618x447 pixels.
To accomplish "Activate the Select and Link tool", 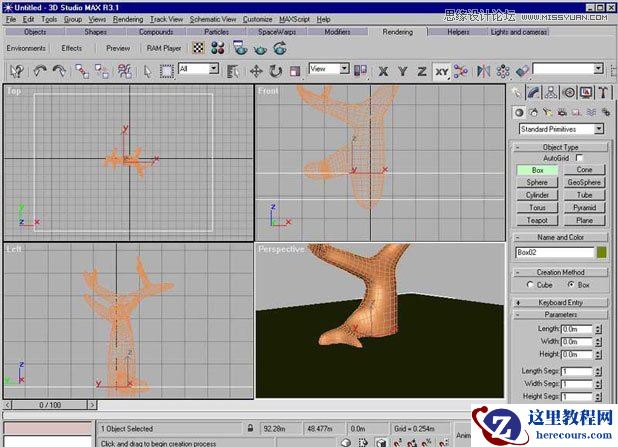I will coord(82,71).
